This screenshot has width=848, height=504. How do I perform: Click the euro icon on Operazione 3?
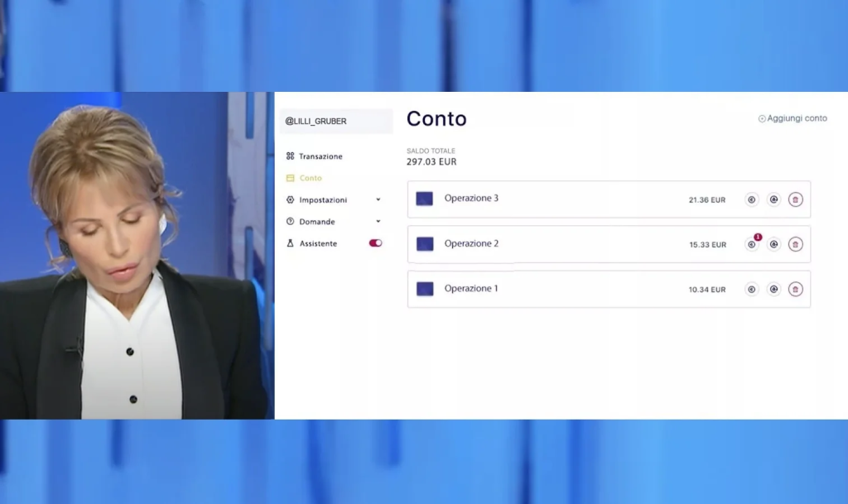click(751, 200)
